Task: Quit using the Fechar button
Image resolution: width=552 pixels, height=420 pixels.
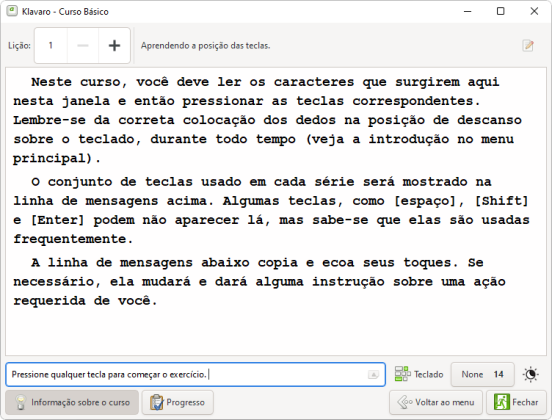Action: coord(516,402)
